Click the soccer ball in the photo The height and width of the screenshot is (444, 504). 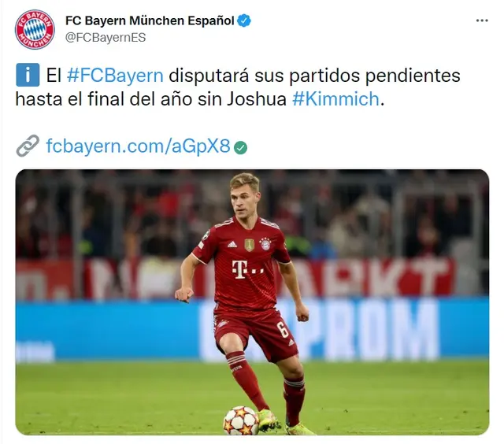tap(241, 420)
